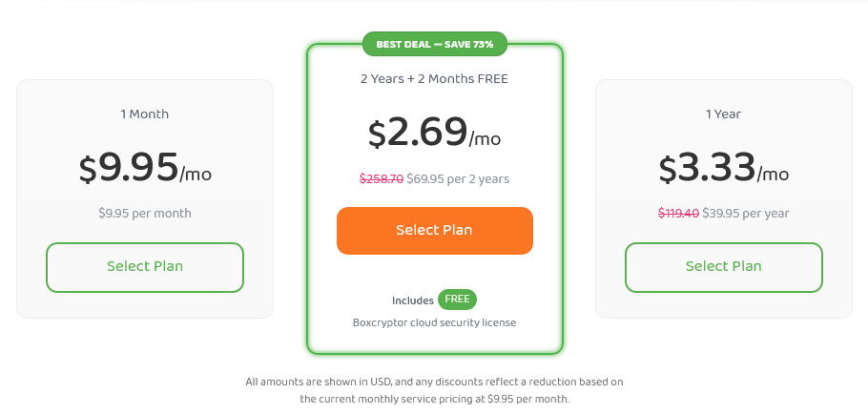Click the 1 Month plan title
The height and width of the screenshot is (414, 868).
pos(145,114)
